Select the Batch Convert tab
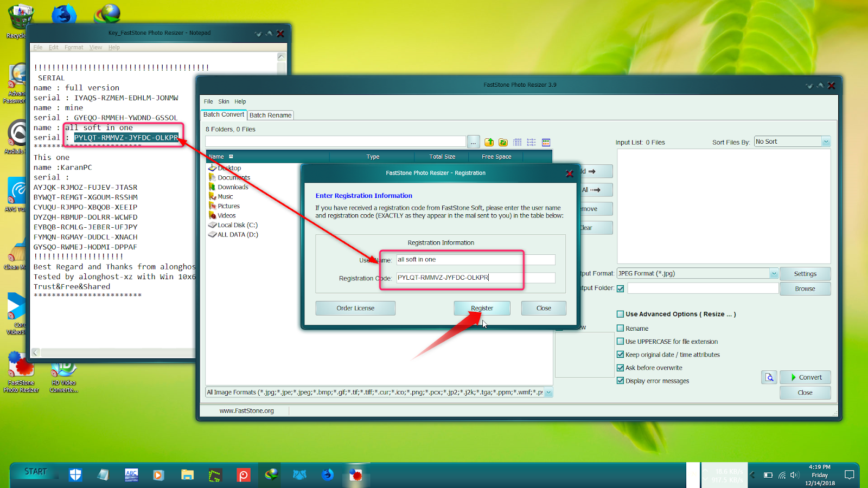 tap(224, 114)
